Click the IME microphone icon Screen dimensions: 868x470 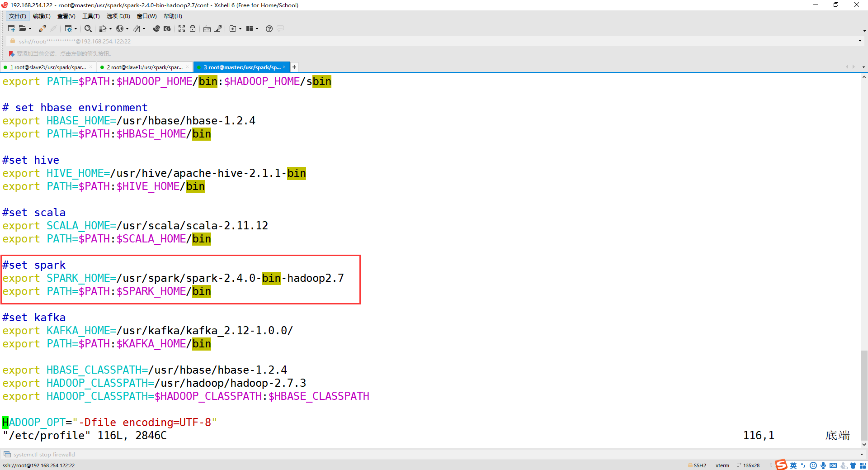click(x=823, y=465)
